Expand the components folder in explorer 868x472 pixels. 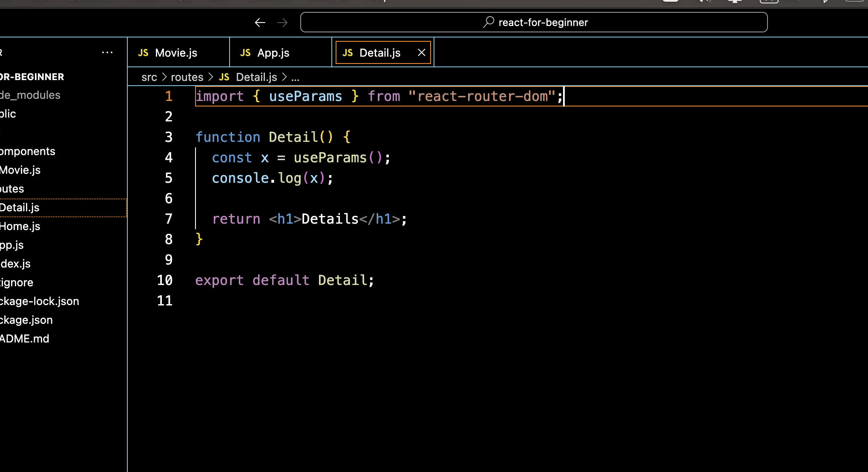[28, 151]
